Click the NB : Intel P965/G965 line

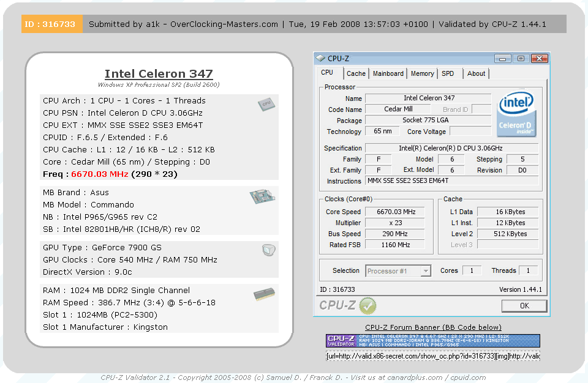pos(100,217)
